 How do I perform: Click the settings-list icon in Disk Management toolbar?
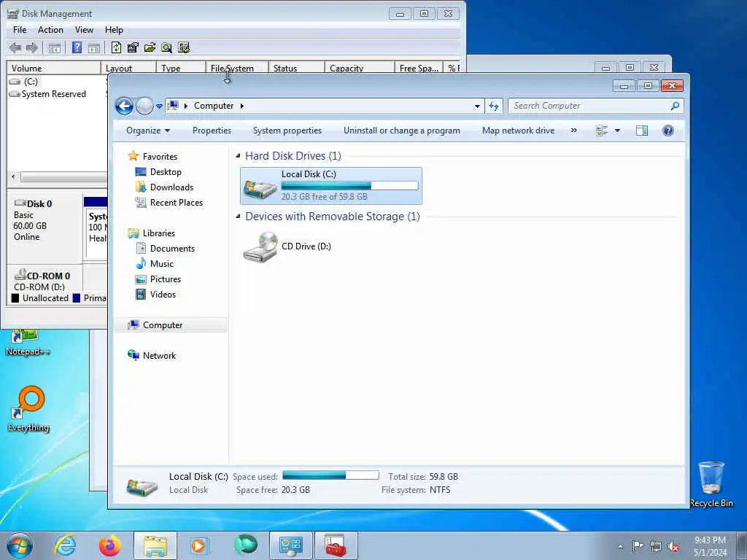click(x=184, y=47)
